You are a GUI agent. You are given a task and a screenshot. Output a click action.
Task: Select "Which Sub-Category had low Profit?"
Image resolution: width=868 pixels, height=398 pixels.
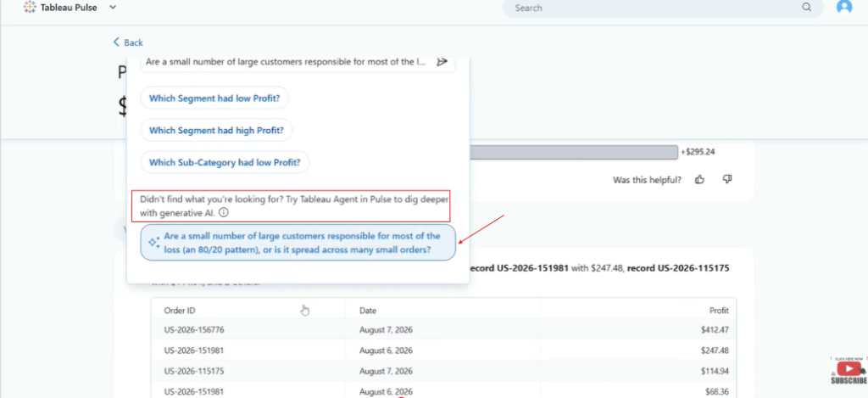[225, 162]
